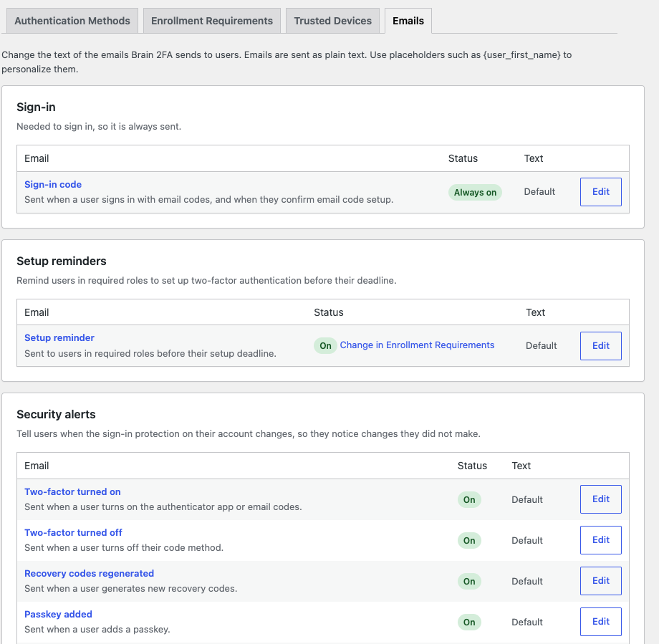Open the Two-factor turned on link
Image resolution: width=659 pixels, height=644 pixels.
tap(72, 492)
